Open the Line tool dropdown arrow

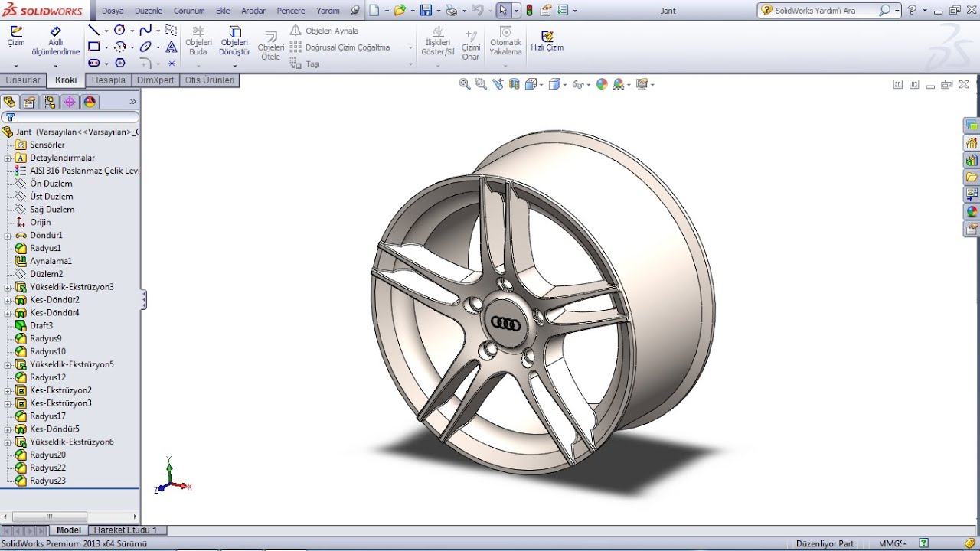coord(106,31)
